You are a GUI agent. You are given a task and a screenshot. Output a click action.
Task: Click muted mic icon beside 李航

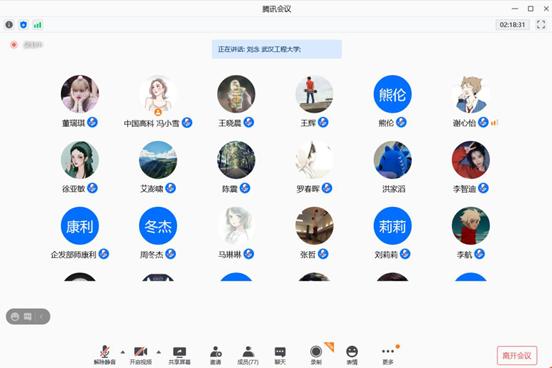pyautogui.click(x=479, y=254)
